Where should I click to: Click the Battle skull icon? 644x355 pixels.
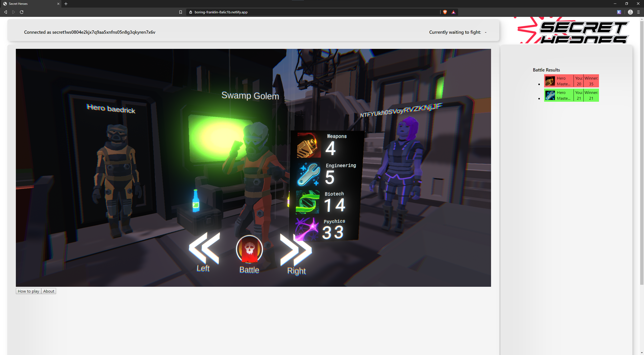coord(249,249)
